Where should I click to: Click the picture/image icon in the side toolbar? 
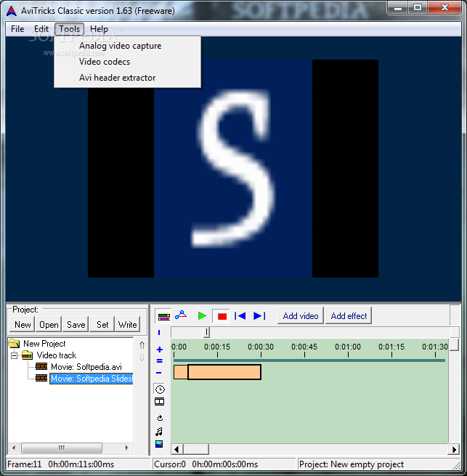click(x=159, y=444)
